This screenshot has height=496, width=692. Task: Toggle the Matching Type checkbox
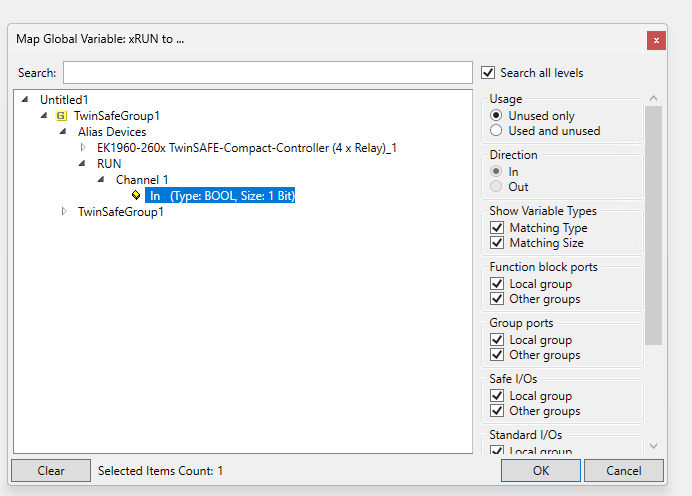[x=497, y=228]
